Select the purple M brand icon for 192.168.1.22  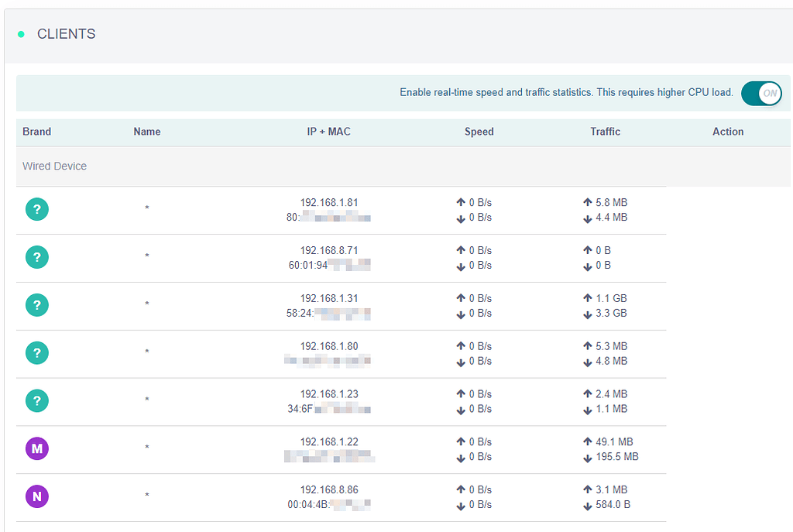pos(36,448)
